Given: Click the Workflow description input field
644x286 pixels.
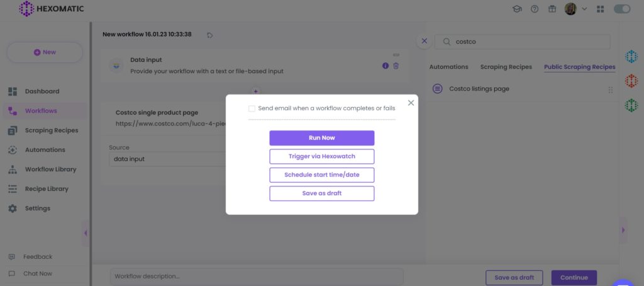Looking at the screenshot, I should (257, 277).
